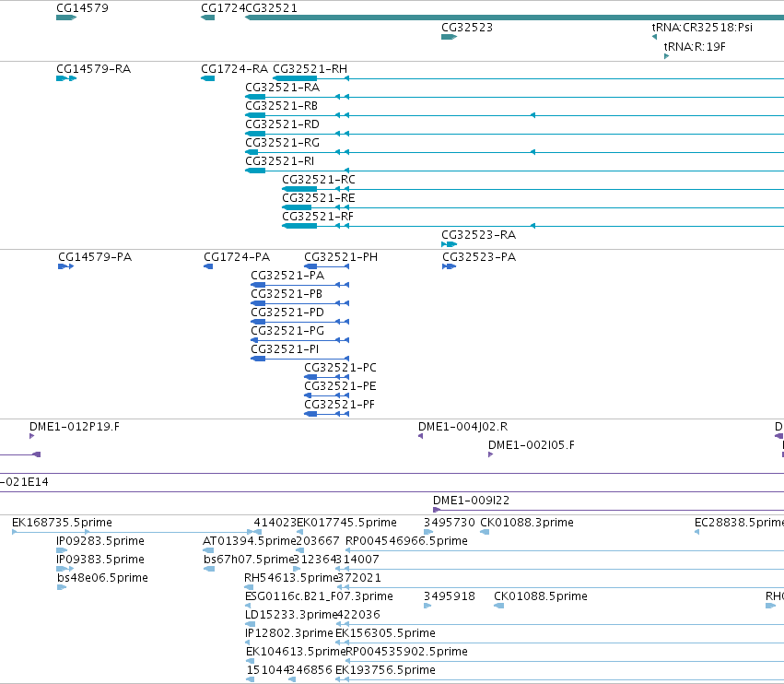Select the DME1-002I05.F arrow glyph
Screen dimensions: 784x684
(x=490, y=454)
